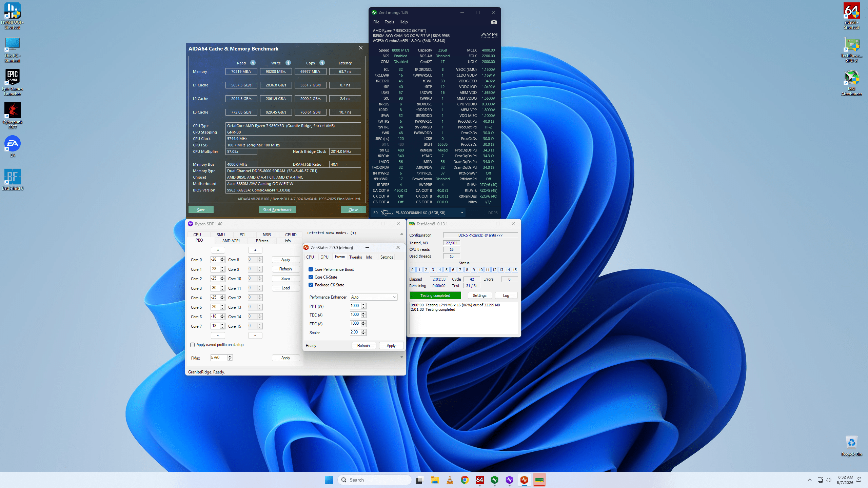Click the taskbar Search box
Viewport: 868px width, 488px height.
[375, 480]
